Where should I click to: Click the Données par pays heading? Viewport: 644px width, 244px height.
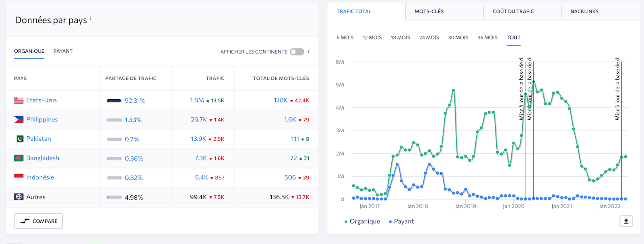pyautogui.click(x=51, y=20)
